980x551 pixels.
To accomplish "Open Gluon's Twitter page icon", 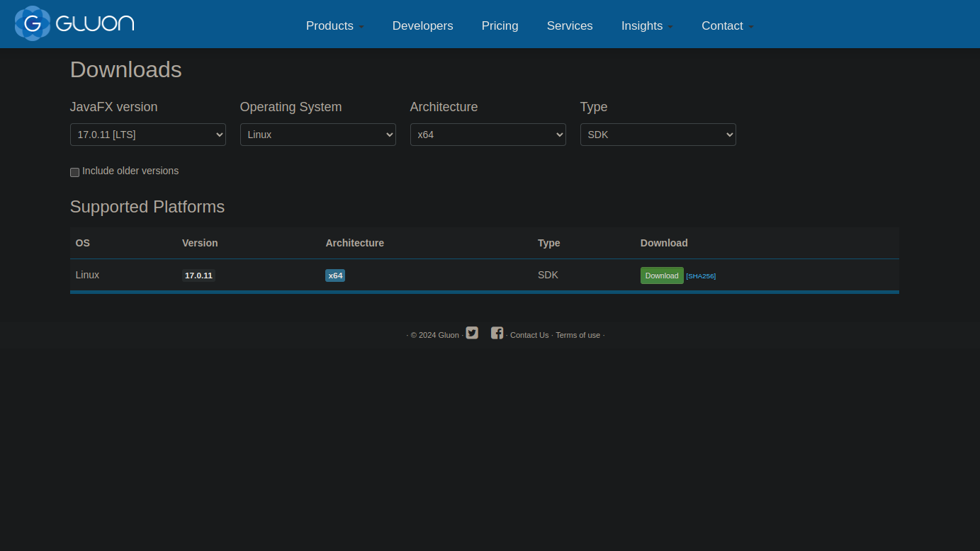I will point(472,333).
